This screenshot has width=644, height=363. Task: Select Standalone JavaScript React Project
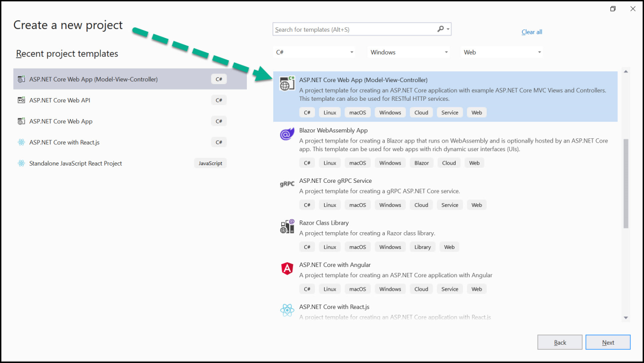(x=130, y=163)
